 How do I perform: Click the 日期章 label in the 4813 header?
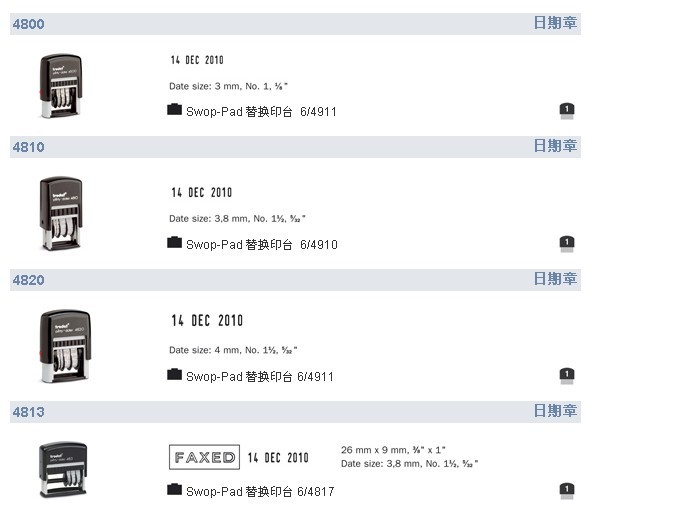click(555, 410)
